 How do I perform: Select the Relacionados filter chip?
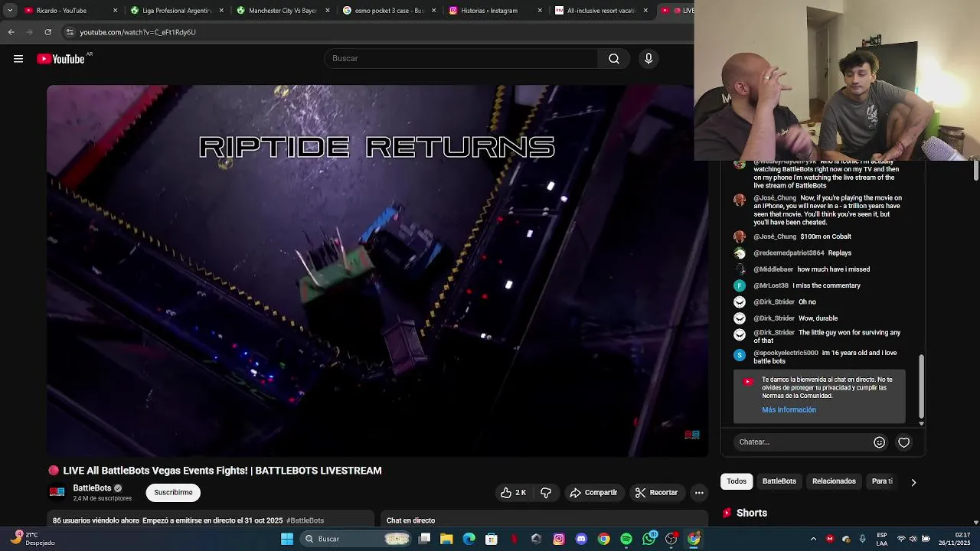coord(834,481)
